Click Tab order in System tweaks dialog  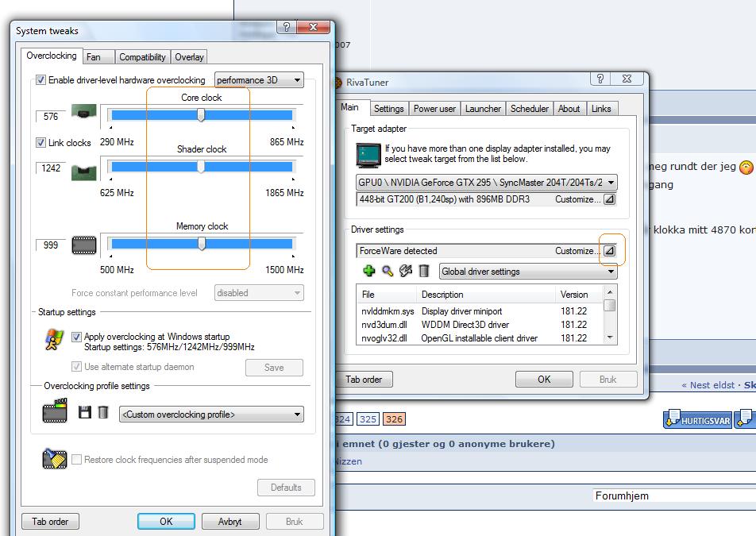point(50,522)
